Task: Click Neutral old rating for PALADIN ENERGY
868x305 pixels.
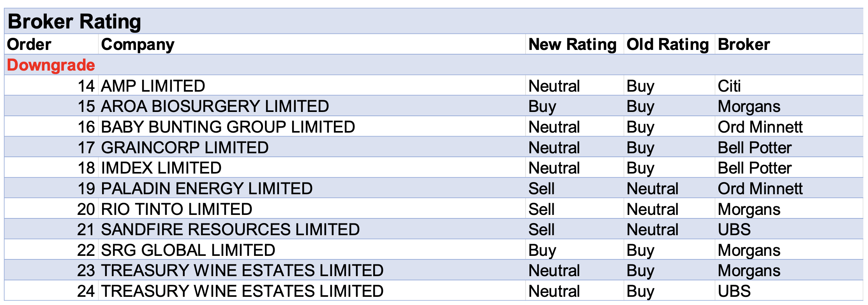Action: click(x=652, y=189)
